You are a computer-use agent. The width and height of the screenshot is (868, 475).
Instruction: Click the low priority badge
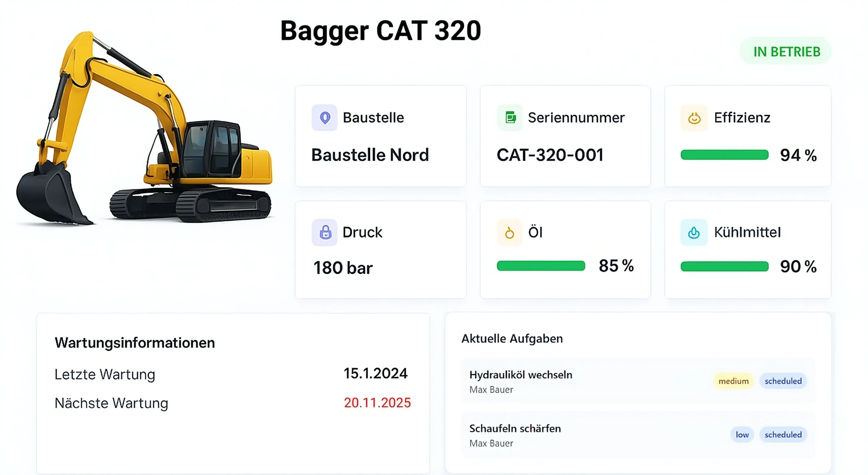click(742, 435)
